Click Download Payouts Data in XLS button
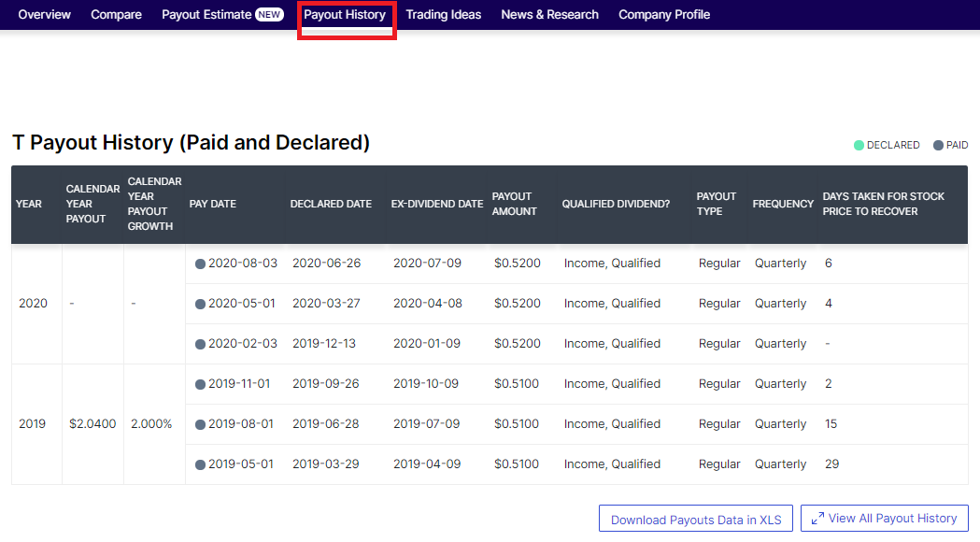 (696, 519)
